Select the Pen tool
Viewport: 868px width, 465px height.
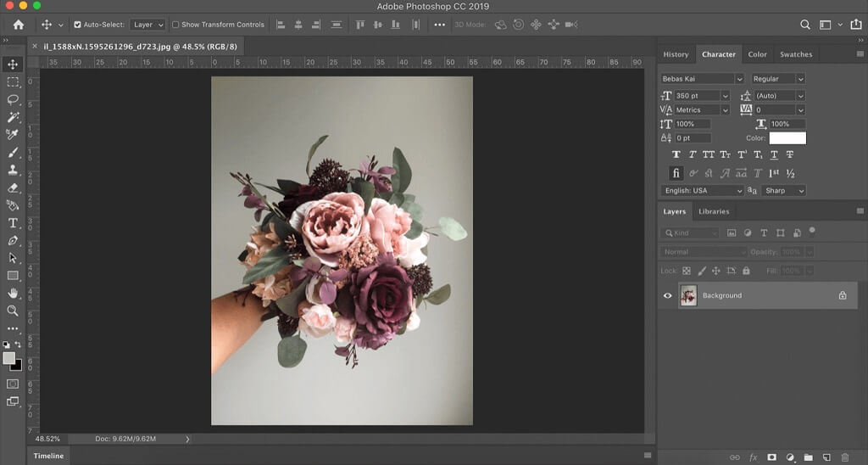point(12,240)
